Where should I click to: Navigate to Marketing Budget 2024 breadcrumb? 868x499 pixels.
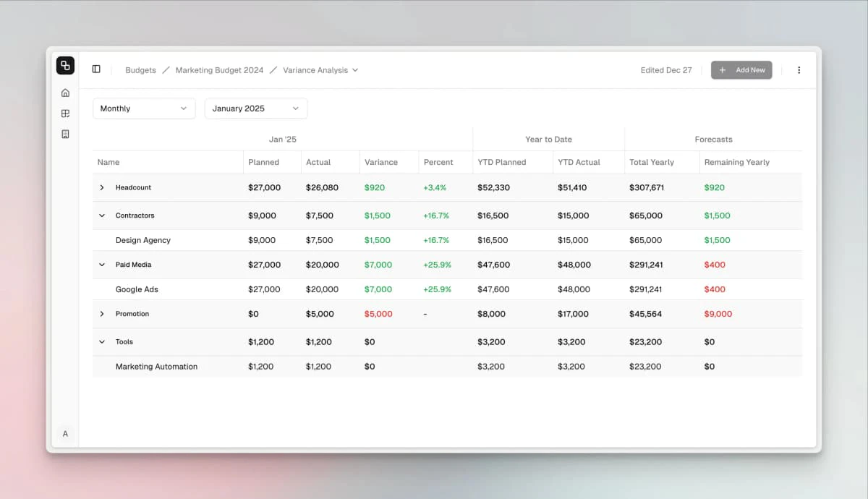219,70
